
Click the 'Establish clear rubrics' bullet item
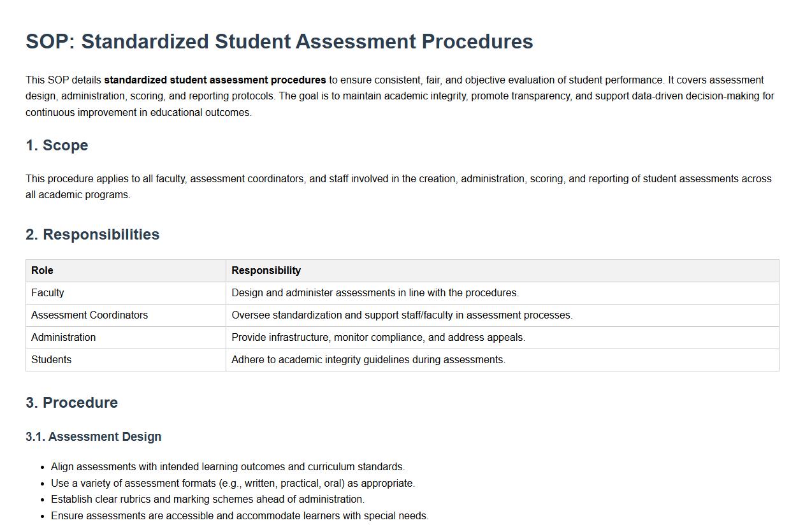point(207,500)
